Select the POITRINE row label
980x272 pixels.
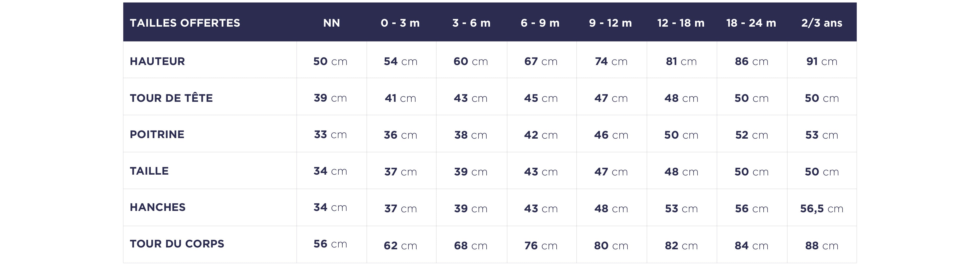click(x=157, y=134)
